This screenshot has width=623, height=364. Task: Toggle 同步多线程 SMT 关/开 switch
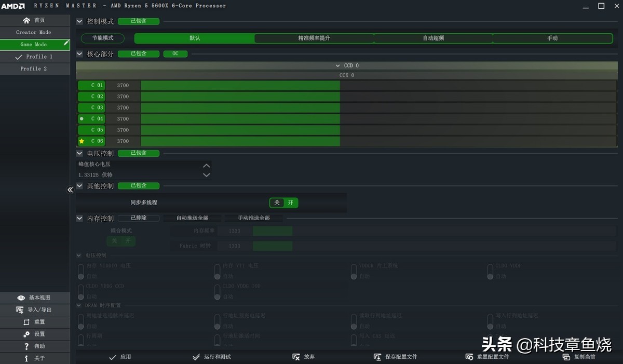point(283,203)
